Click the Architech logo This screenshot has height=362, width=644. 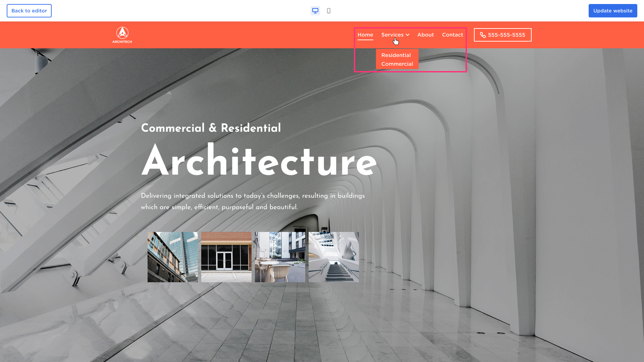point(122,35)
